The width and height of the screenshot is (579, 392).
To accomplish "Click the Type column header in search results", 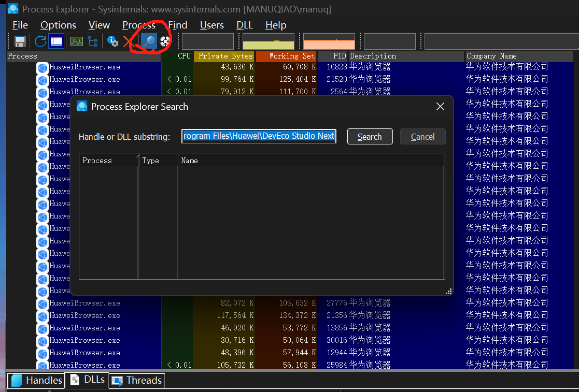I will coord(158,161).
